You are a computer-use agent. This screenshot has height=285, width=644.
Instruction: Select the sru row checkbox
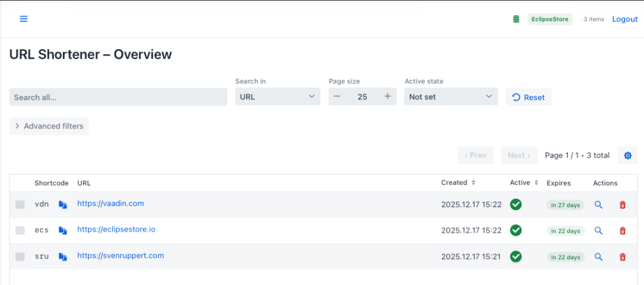20,257
